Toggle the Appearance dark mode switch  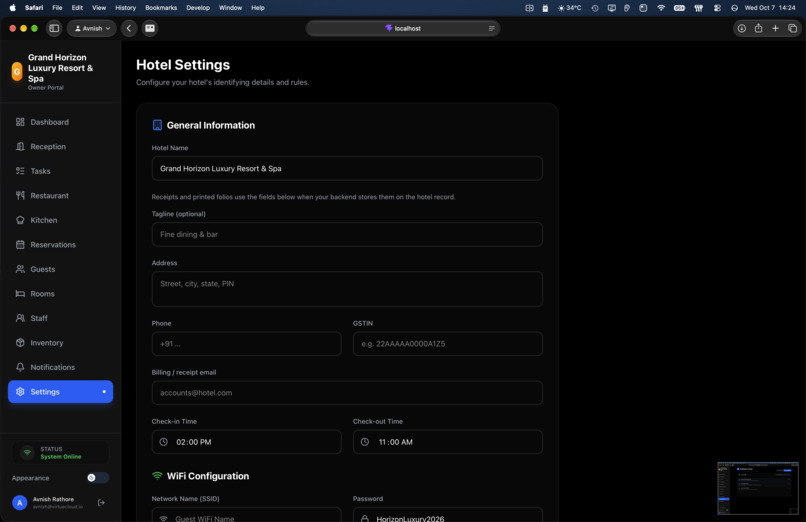(x=98, y=478)
